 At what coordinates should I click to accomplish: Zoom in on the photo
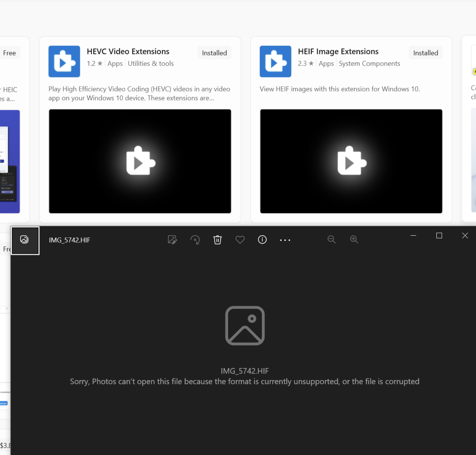[x=354, y=239]
